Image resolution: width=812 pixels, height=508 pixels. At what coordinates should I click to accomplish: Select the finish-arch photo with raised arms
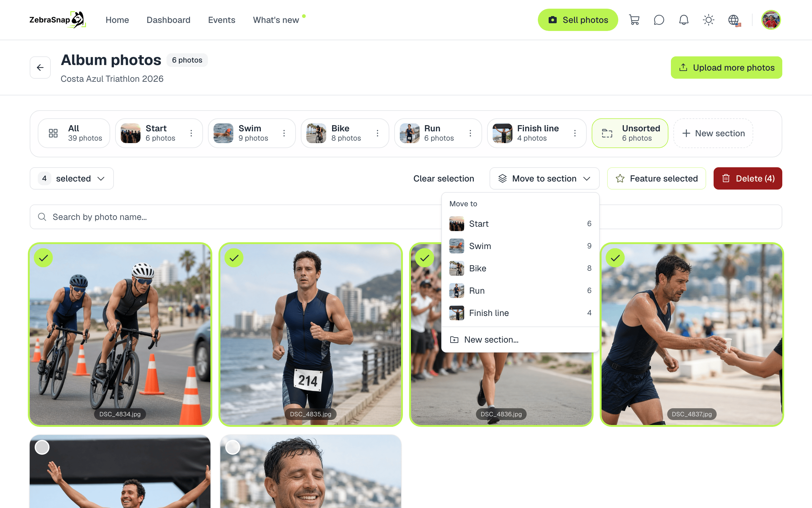(x=42, y=447)
